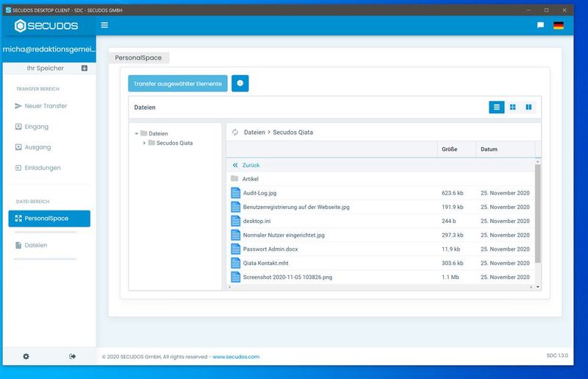Switch to grid view layout

point(512,107)
